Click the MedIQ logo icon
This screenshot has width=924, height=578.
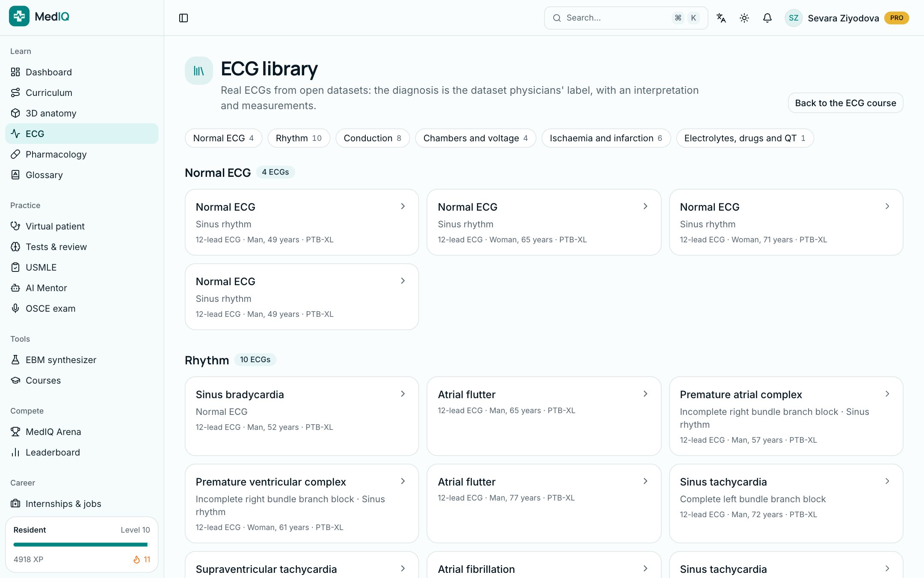(19, 16)
